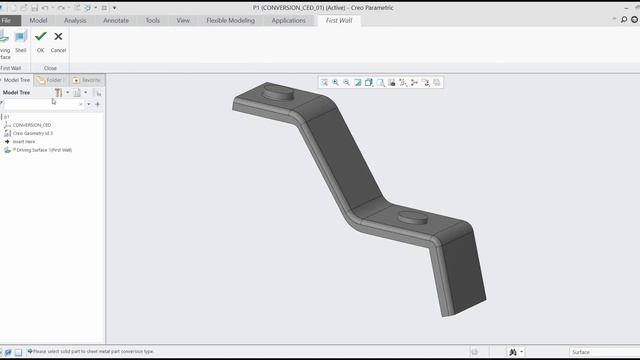Toggle datum display filters icon

coord(403,82)
